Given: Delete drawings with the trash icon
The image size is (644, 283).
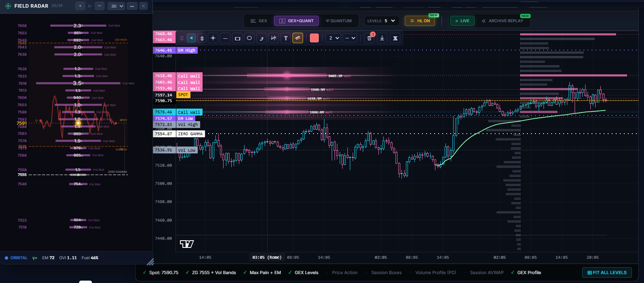Looking at the screenshot, I should tap(370, 38).
